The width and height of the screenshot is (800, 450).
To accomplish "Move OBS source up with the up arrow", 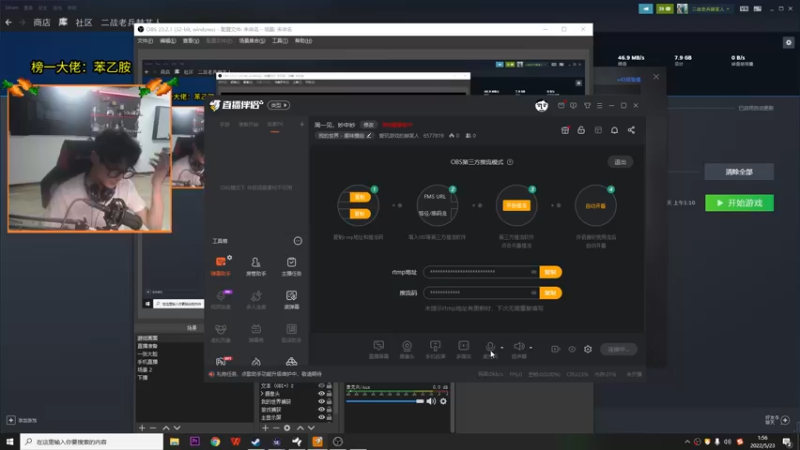I will [301, 428].
